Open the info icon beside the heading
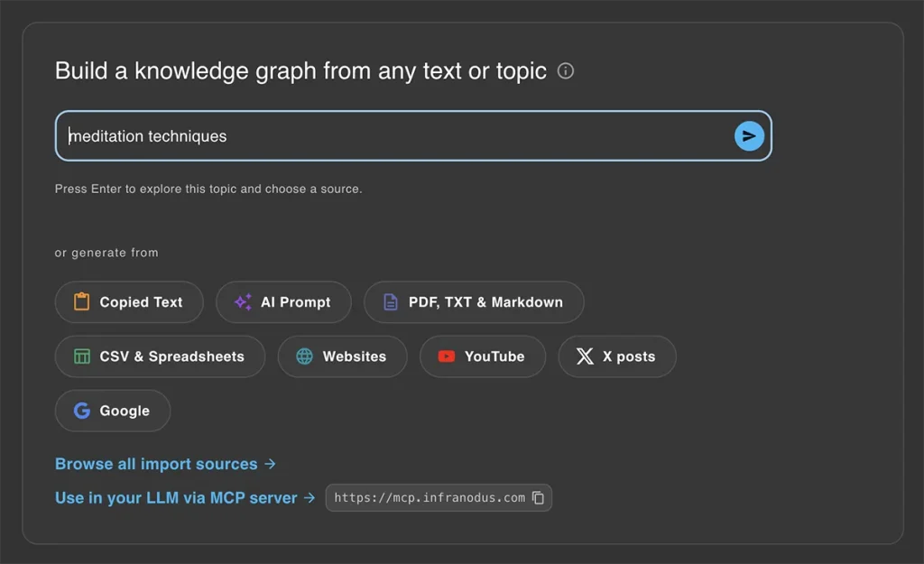The height and width of the screenshot is (564, 924). pyautogui.click(x=565, y=70)
